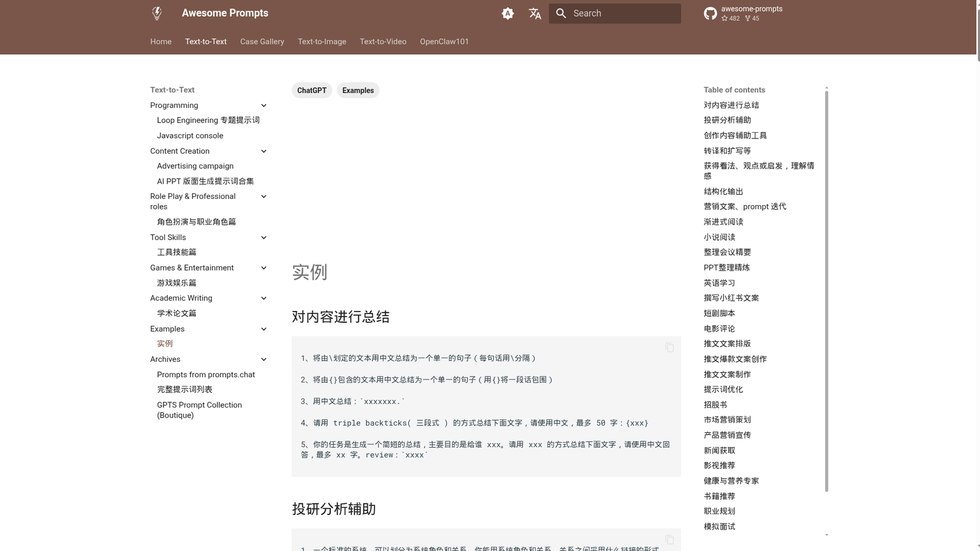This screenshot has height=551, width=980.
Task: Click the search magnifier icon
Action: [561, 13]
